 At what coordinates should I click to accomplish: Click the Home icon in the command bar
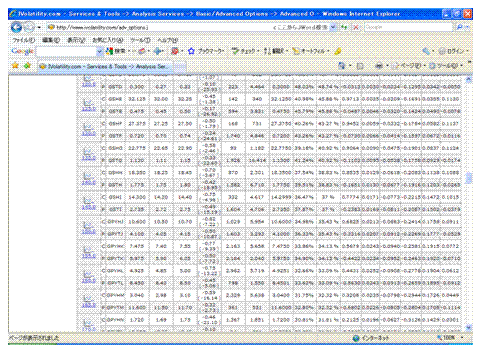click(x=341, y=66)
